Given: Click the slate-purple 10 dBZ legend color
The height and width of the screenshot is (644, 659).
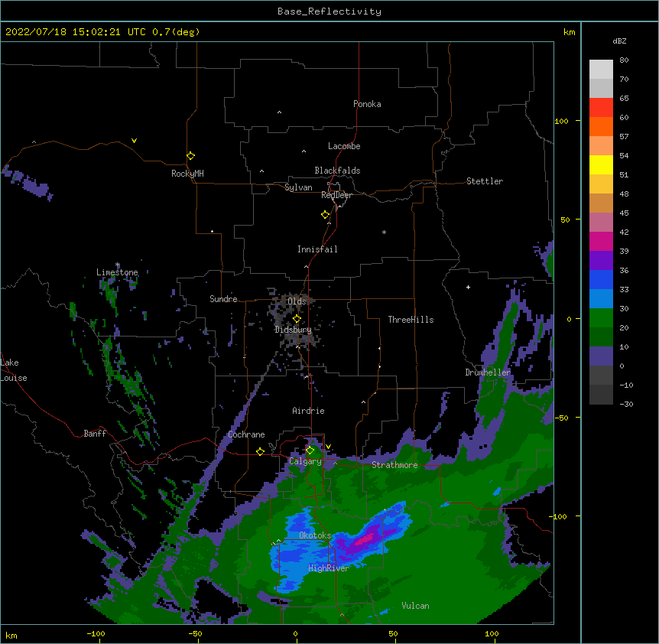Looking at the screenshot, I should pos(601,356).
